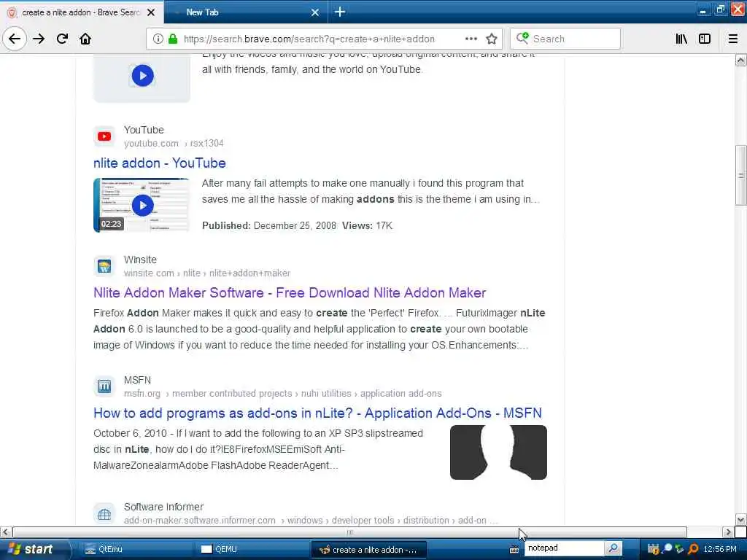Close the 'create a nlite addon' tab
The height and width of the screenshot is (560, 747).
pos(150,12)
